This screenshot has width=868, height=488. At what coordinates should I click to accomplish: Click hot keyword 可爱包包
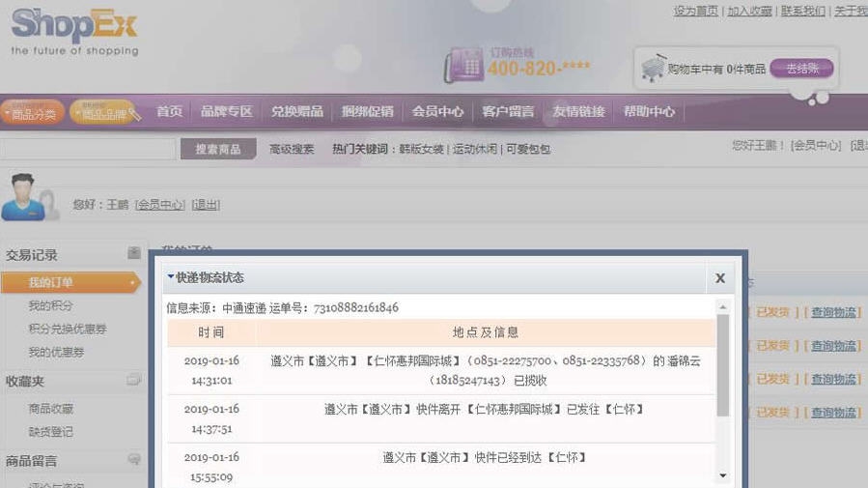point(528,149)
